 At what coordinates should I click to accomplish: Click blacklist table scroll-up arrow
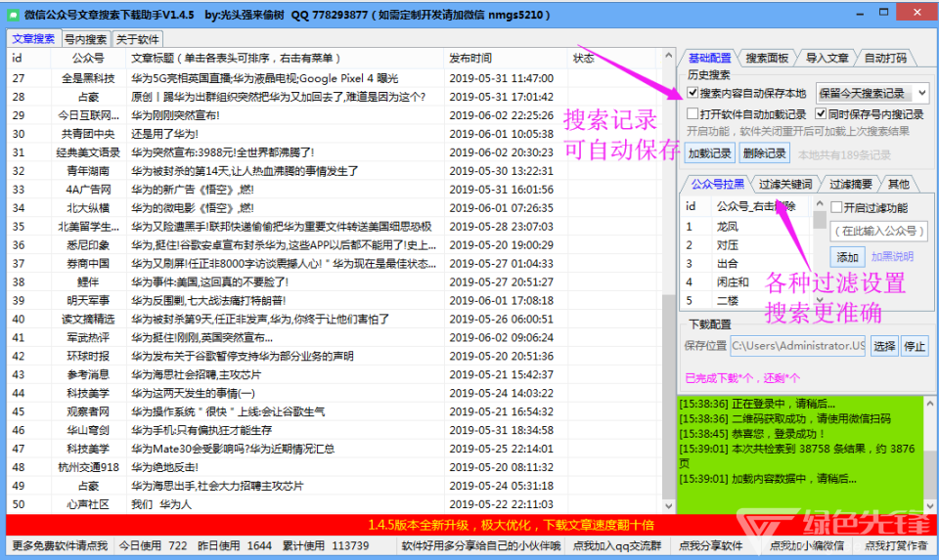pyautogui.click(x=820, y=204)
